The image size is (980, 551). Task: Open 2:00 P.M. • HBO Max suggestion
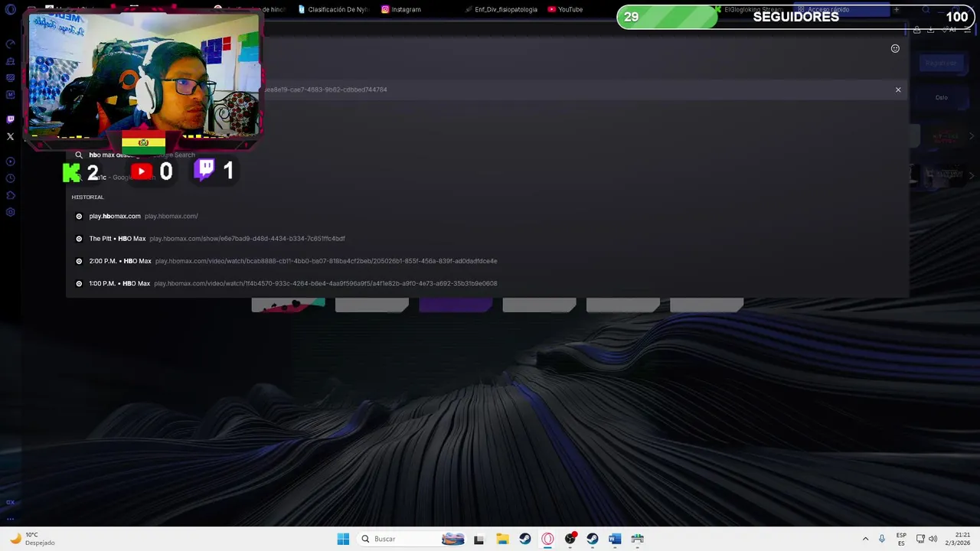(487, 261)
